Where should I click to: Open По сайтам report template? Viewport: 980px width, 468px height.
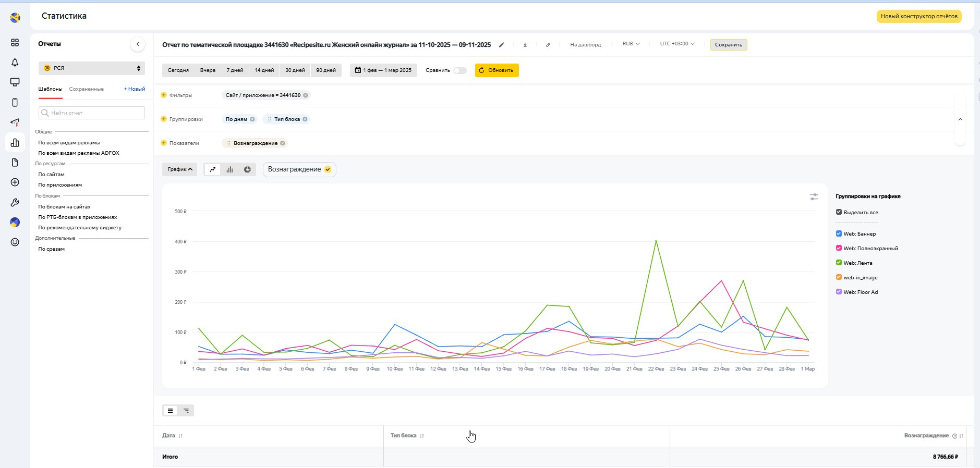[x=51, y=175]
